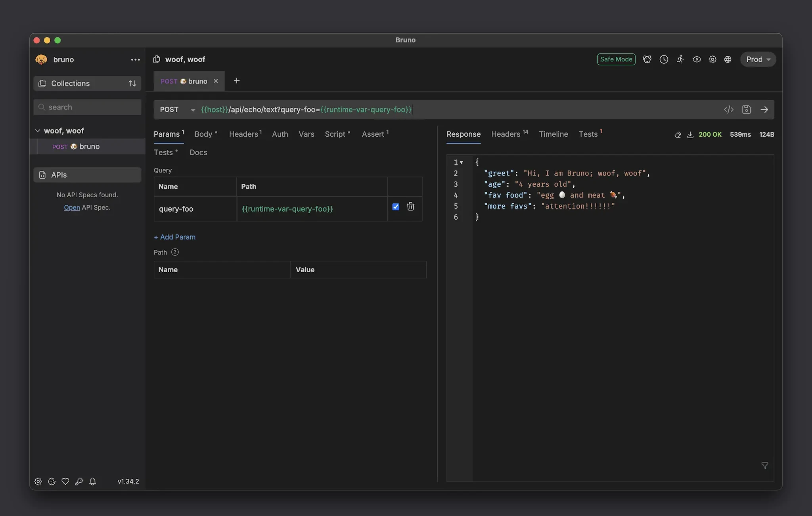Collapse the woof, woof collection chevron
The height and width of the screenshot is (516, 812).
(x=38, y=131)
